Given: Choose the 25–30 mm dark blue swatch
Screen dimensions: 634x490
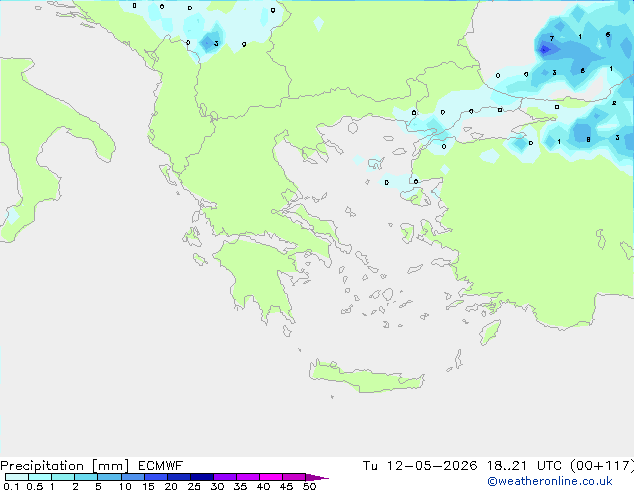Looking at the screenshot, I should [x=202, y=477].
